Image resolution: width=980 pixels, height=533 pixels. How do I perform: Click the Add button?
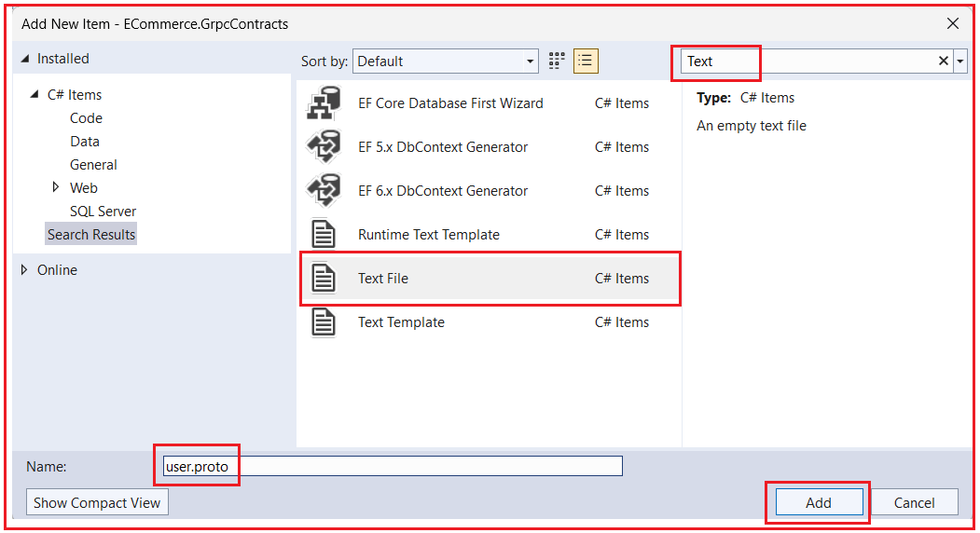pos(819,502)
